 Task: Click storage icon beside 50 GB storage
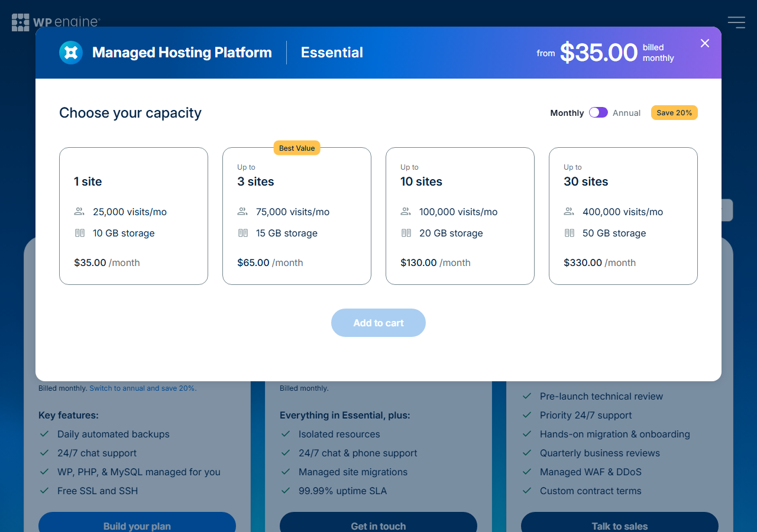[x=570, y=233]
